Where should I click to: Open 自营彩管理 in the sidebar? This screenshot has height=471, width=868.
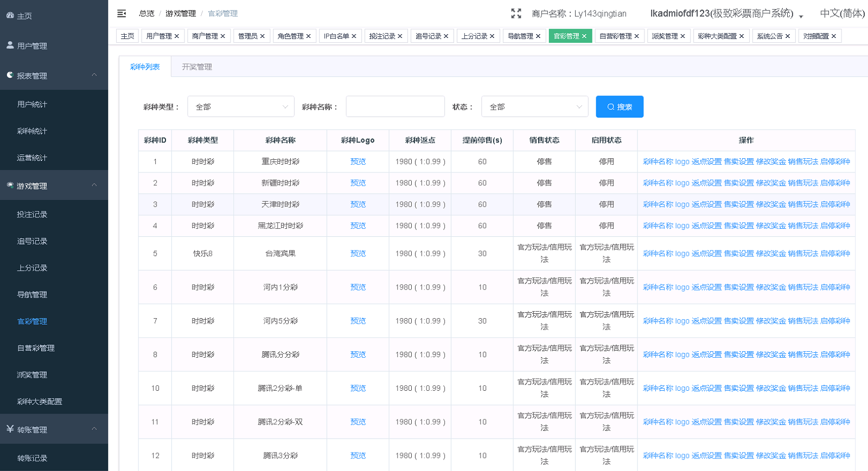click(36, 348)
